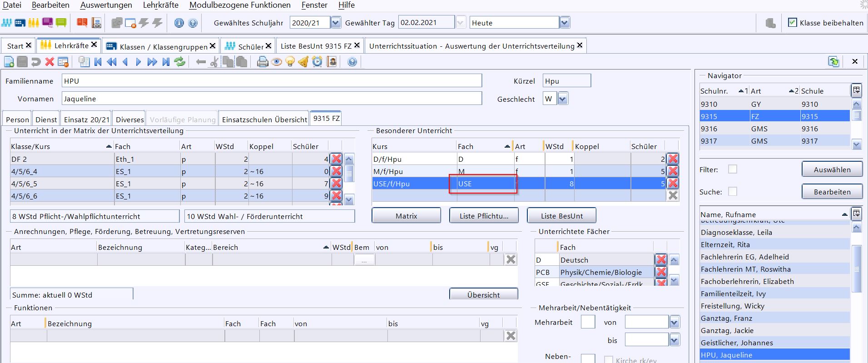The image size is (868, 363).
Task: Click the light bulb icon
Action: tap(290, 62)
